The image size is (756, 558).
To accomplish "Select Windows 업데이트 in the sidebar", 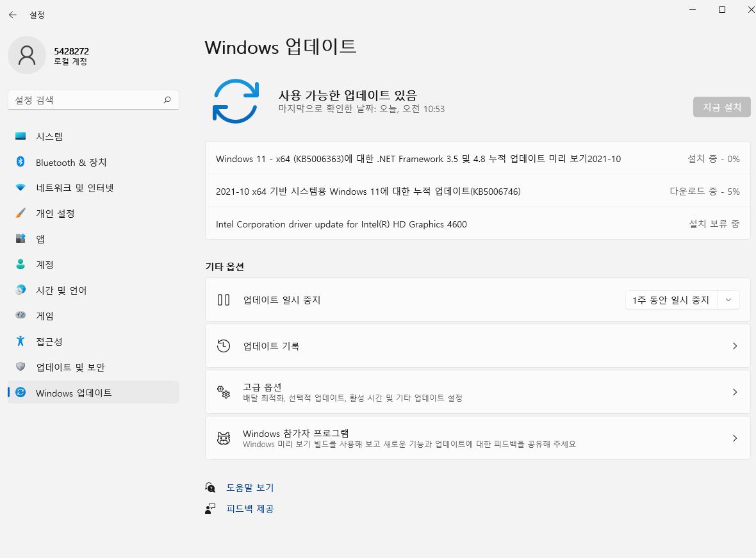I will point(94,393).
